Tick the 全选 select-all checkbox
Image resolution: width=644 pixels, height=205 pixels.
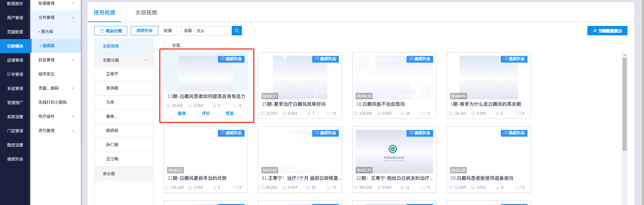(166, 45)
